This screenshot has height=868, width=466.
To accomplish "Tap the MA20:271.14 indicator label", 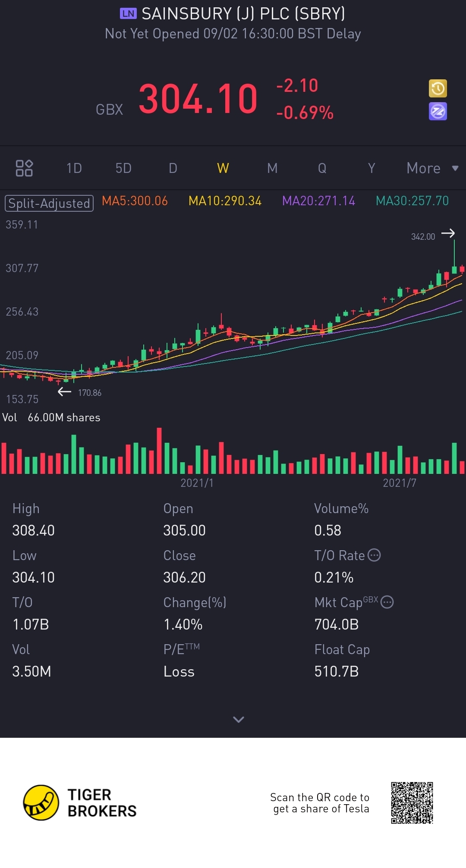I will pos(318,201).
